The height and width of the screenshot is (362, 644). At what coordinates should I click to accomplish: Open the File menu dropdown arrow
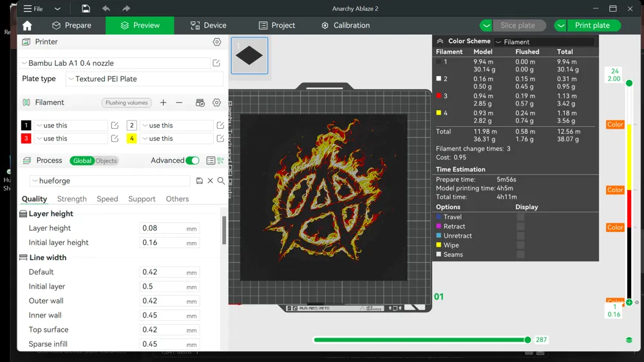point(57,8)
